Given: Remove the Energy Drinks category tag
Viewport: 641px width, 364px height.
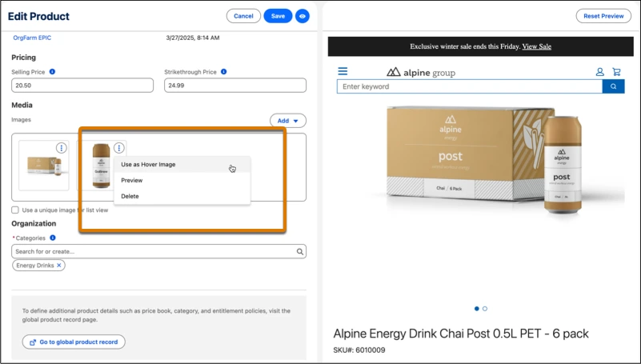Looking at the screenshot, I should tap(59, 265).
